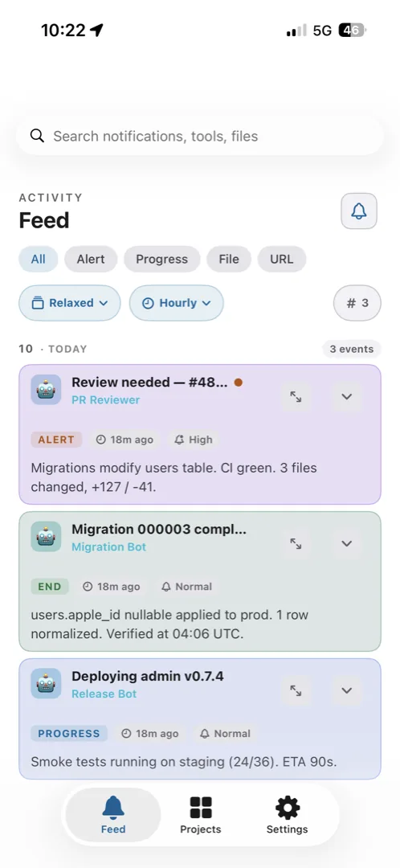Open the Migration Bot source link
Image resolution: width=400 pixels, height=868 pixels.
109,547
